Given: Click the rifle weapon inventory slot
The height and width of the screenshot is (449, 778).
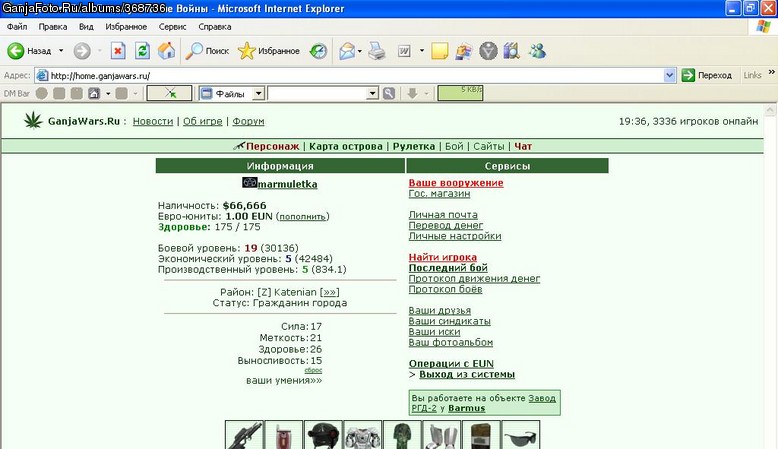Looking at the screenshot, I should click(x=244, y=435).
